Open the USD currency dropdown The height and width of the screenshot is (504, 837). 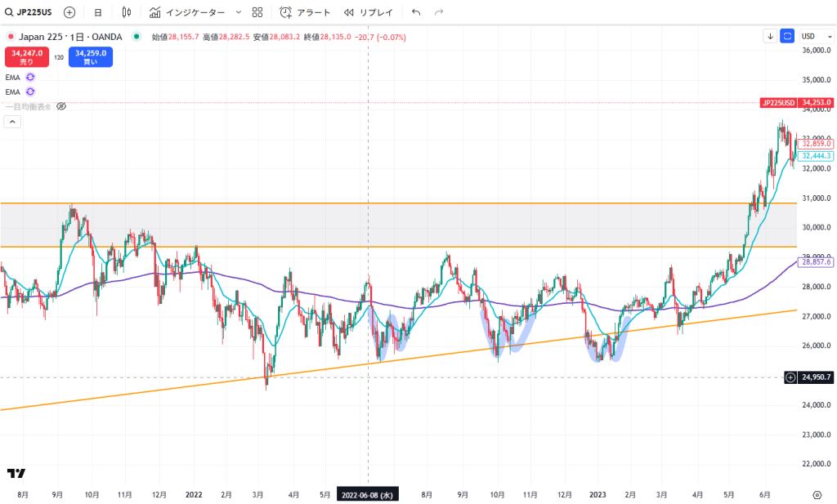point(811,36)
